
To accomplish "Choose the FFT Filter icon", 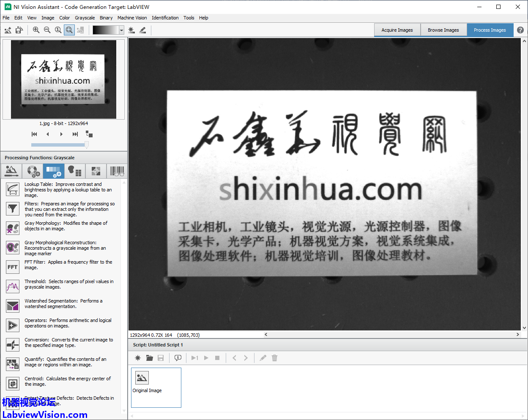I will point(13,267).
